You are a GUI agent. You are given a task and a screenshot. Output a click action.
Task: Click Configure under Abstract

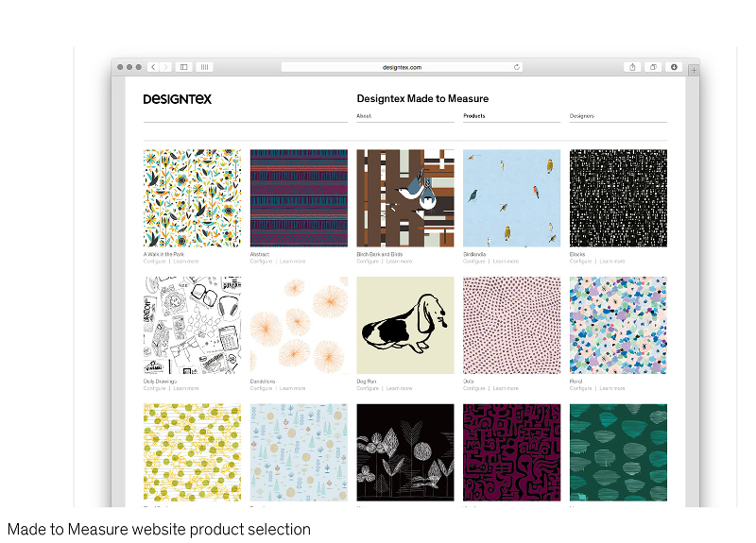[x=262, y=262]
